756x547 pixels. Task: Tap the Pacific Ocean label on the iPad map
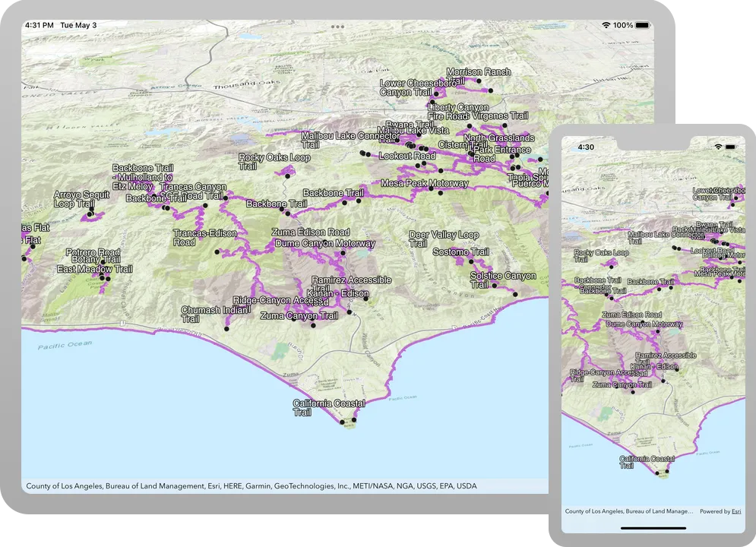point(65,345)
